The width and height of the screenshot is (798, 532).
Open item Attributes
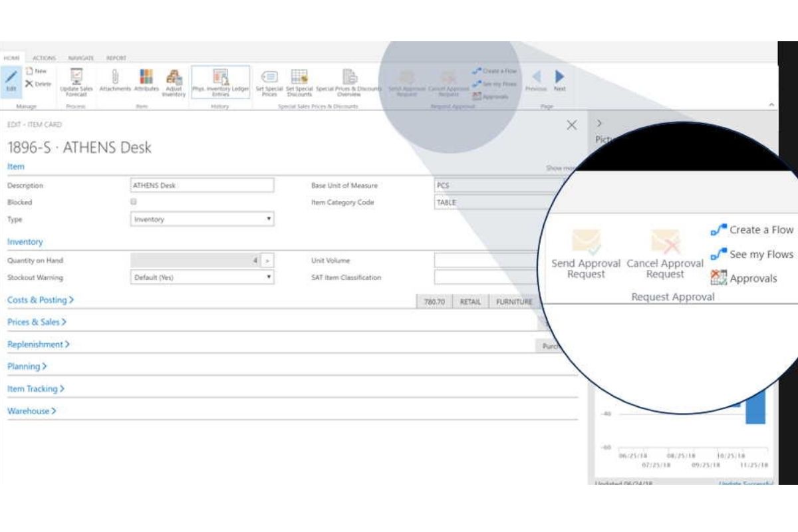coord(146,81)
